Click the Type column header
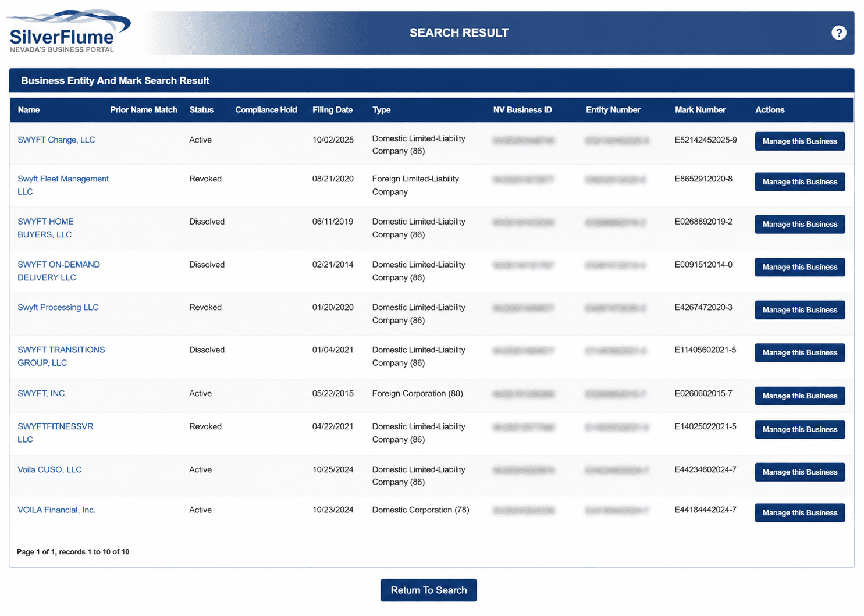This screenshot has height=616, width=864. point(382,110)
